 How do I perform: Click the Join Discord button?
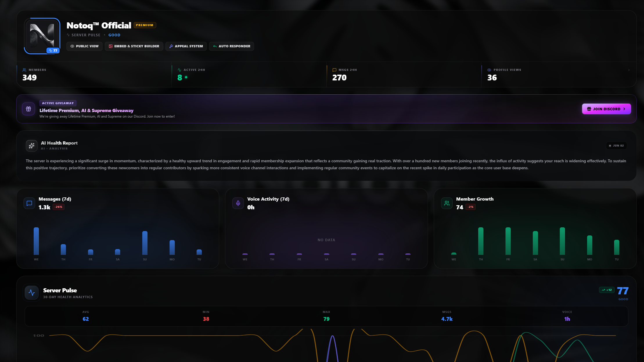click(x=606, y=109)
